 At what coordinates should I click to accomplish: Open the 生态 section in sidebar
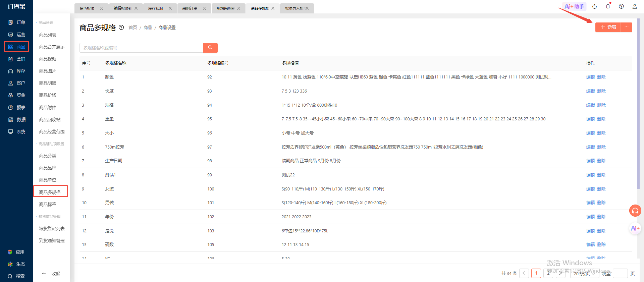tap(16, 264)
